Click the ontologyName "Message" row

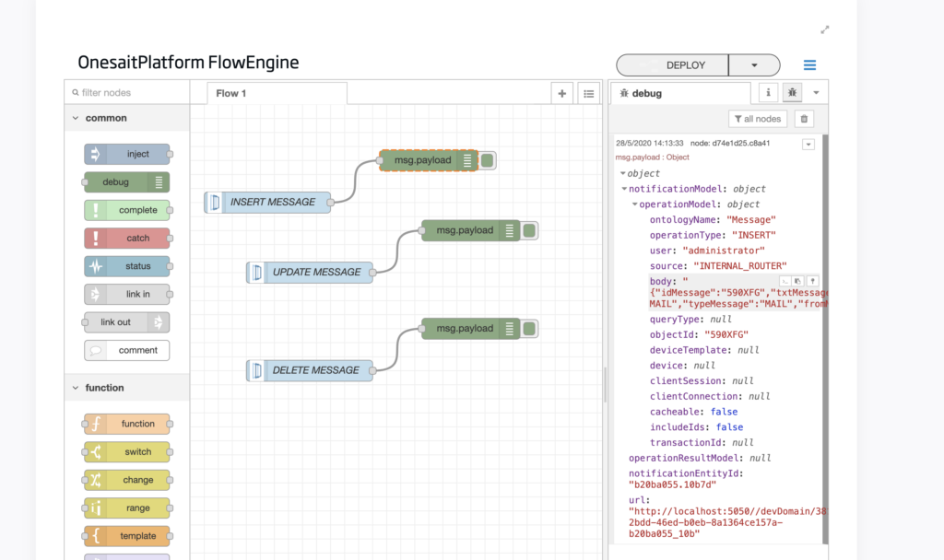coord(713,220)
